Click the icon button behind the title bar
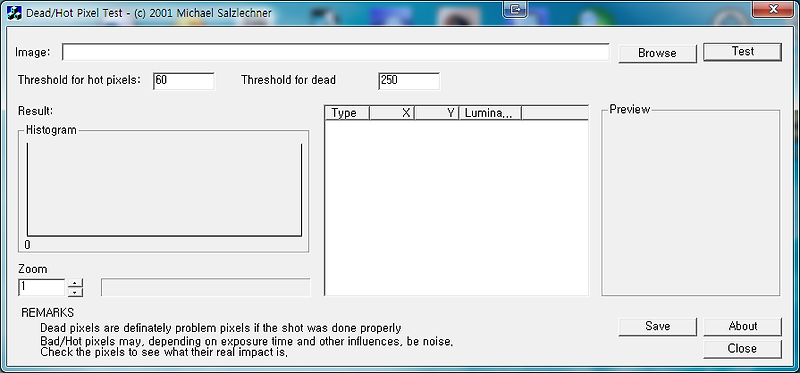 tap(515, 9)
